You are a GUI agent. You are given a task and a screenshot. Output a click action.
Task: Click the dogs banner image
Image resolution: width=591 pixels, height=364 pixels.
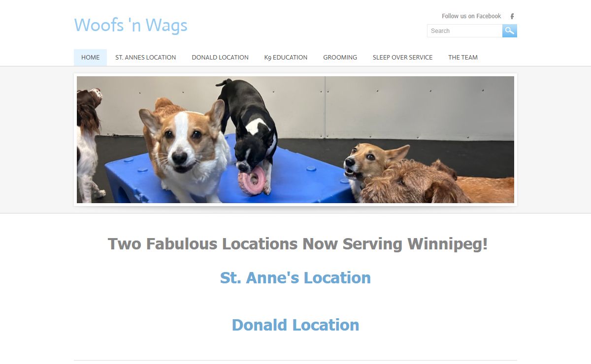click(x=295, y=140)
